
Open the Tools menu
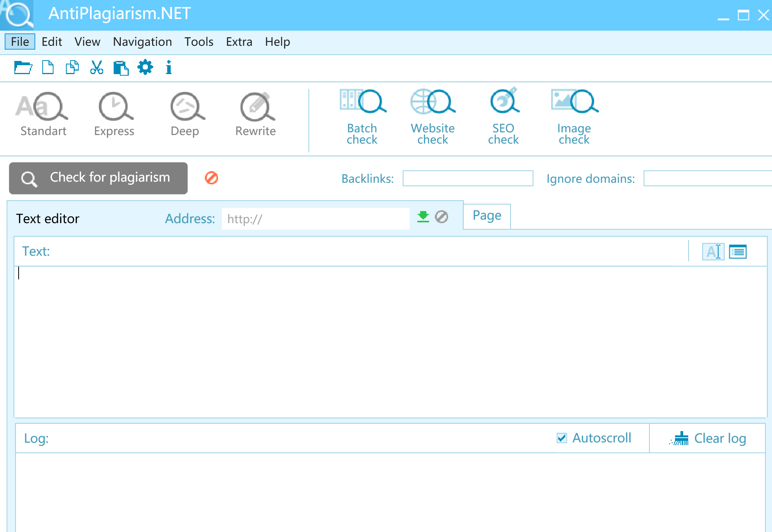[199, 42]
